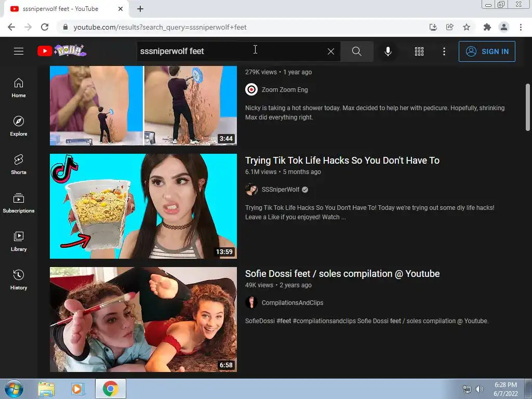This screenshot has height=399, width=532.
Task: Go to CompilationsAndClips channel
Action: point(292,303)
